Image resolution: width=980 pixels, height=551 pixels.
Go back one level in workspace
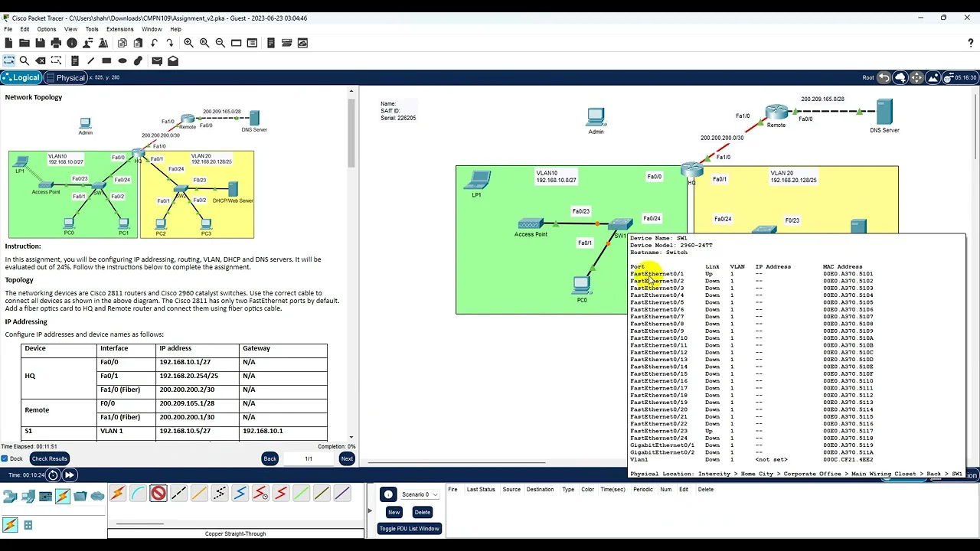pyautogui.click(x=884, y=77)
